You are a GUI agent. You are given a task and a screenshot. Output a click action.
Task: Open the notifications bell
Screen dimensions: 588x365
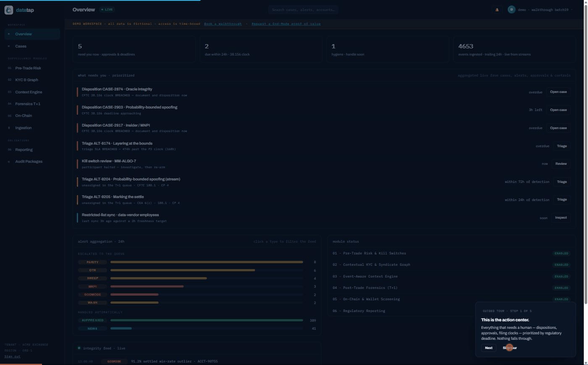(x=497, y=10)
